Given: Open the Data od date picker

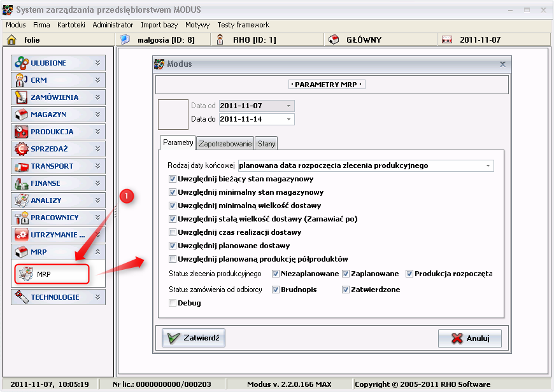Looking at the screenshot, I should [x=290, y=106].
